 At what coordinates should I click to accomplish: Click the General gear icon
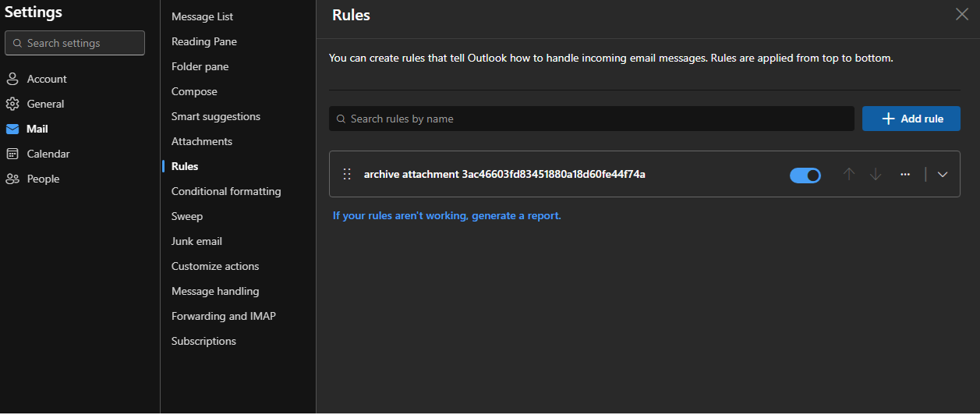coord(12,104)
